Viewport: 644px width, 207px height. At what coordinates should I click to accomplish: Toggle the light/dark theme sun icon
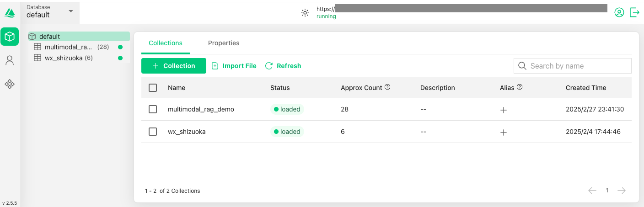point(305,13)
